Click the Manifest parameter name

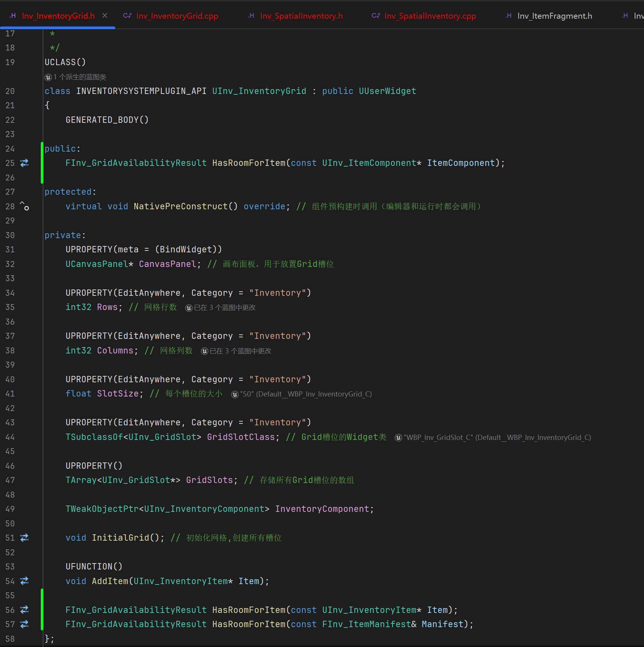[x=442, y=624]
